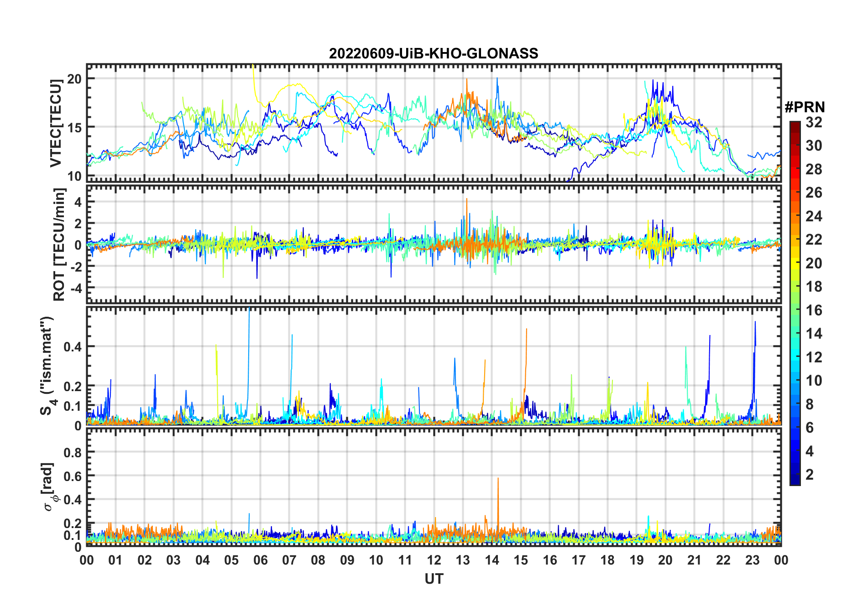
Task: Click the sigma phi [rad] axis label
Action: click(49, 487)
